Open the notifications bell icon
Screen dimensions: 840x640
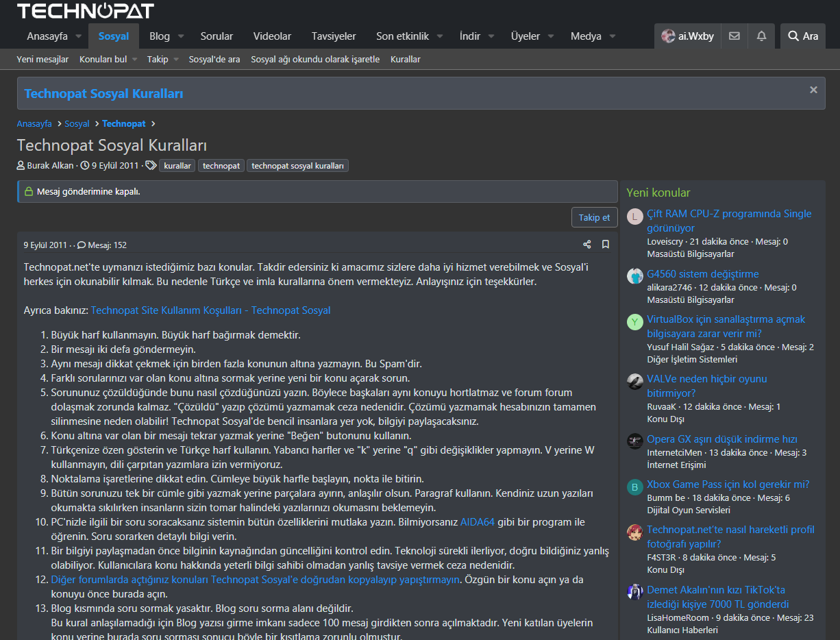[x=761, y=36]
